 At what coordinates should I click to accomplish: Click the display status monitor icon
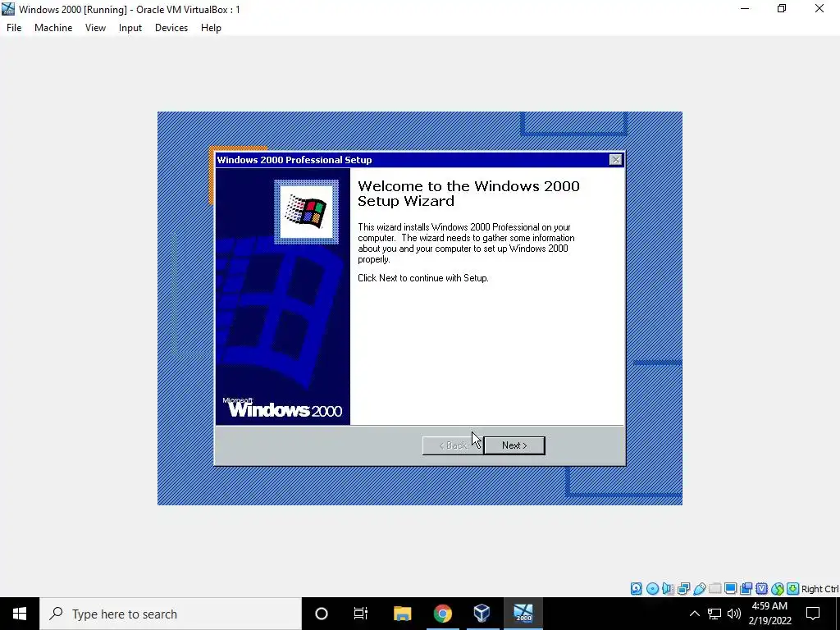tap(730, 589)
